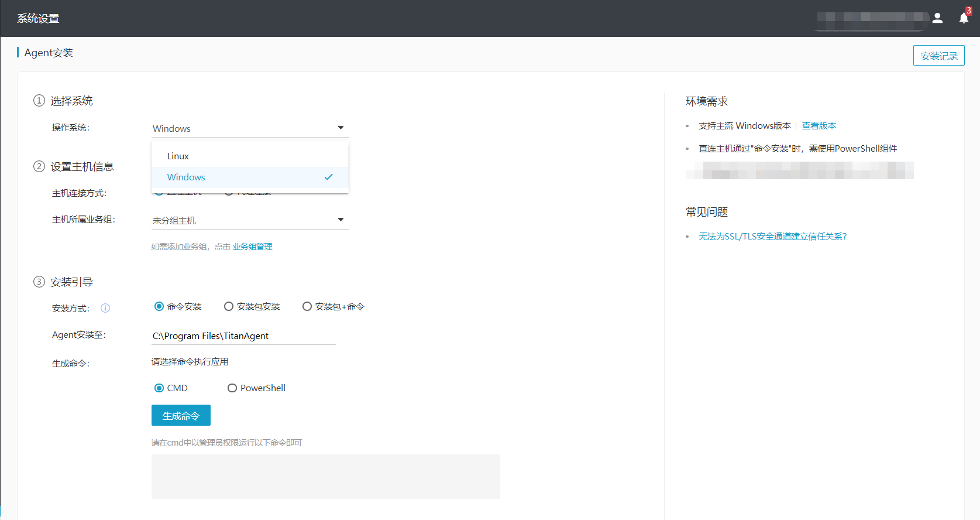Select the 安装包安装 radio option

coord(229,306)
